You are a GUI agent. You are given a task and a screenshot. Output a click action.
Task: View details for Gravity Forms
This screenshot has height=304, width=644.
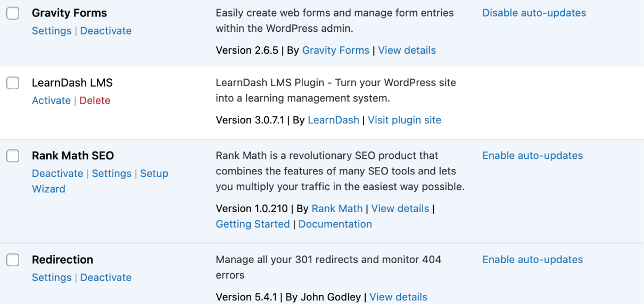click(407, 50)
